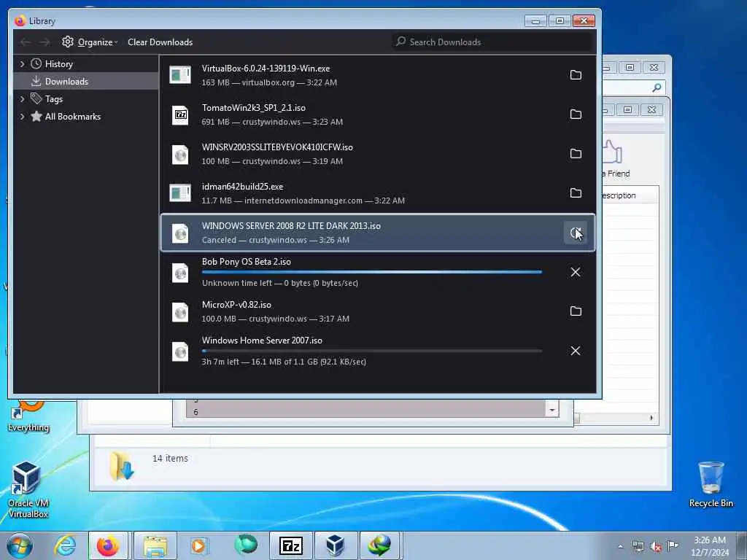Click the WINSRV2003 disc image icon
Image resolution: width=747 pixels, height=560 pixels.
(x=180, y=155)
